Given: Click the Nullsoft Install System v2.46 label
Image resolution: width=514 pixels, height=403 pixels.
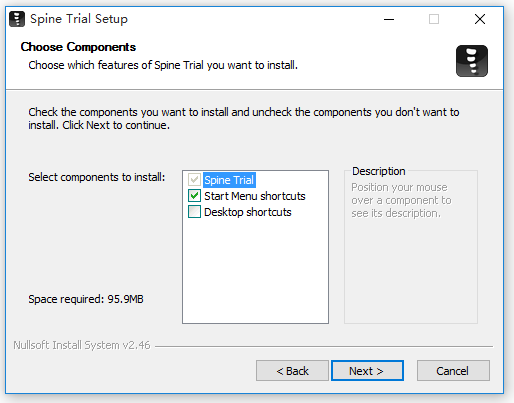Looking at the screenshot, I should [x=82, y=345].
